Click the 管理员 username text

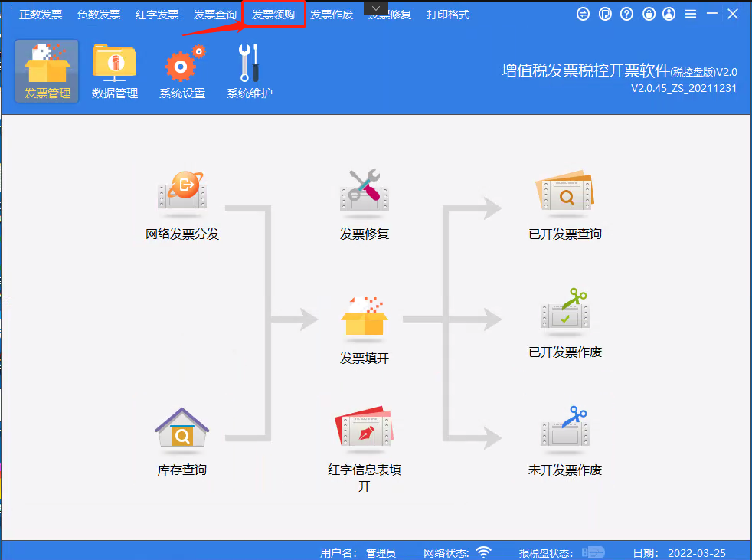[381, 553]
